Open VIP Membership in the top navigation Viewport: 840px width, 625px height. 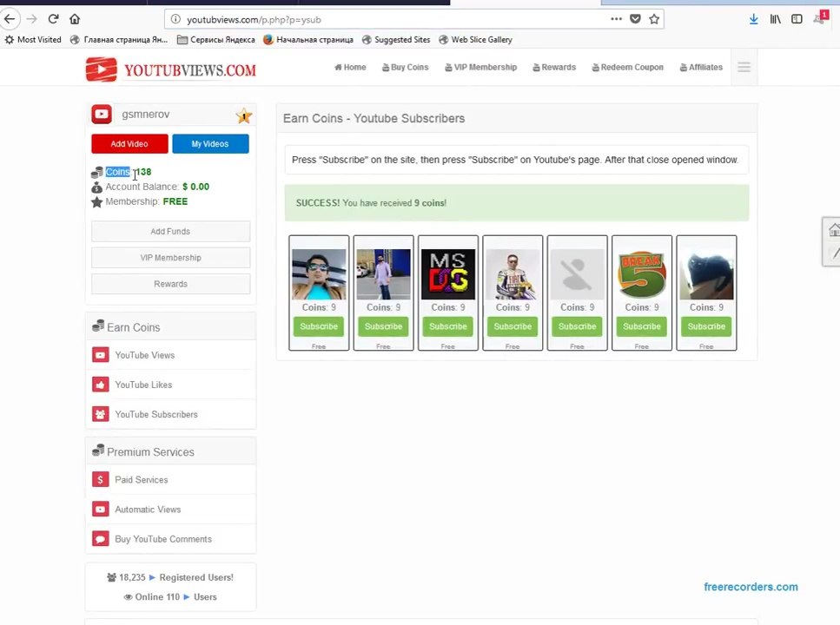tap(481, 67)
